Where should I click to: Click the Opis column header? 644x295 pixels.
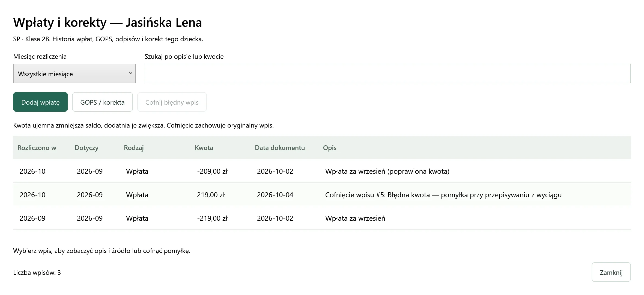pos(330,148)
